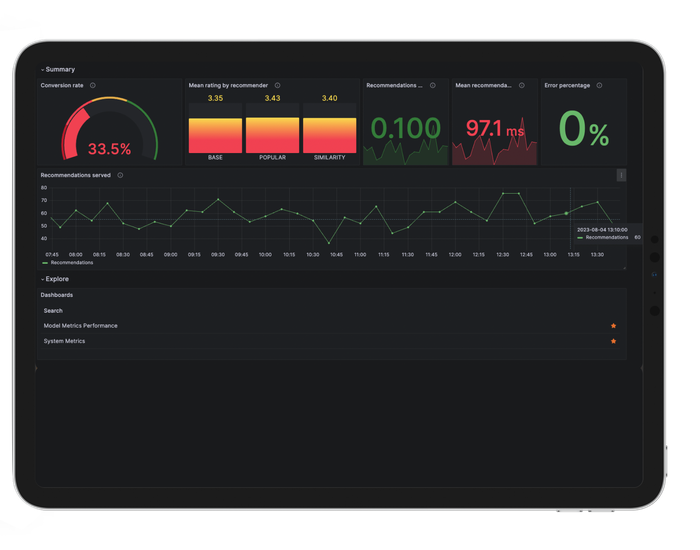Open the Recommendations served panel menu (three dots)

pyautogui.click(x=621, y=175)
